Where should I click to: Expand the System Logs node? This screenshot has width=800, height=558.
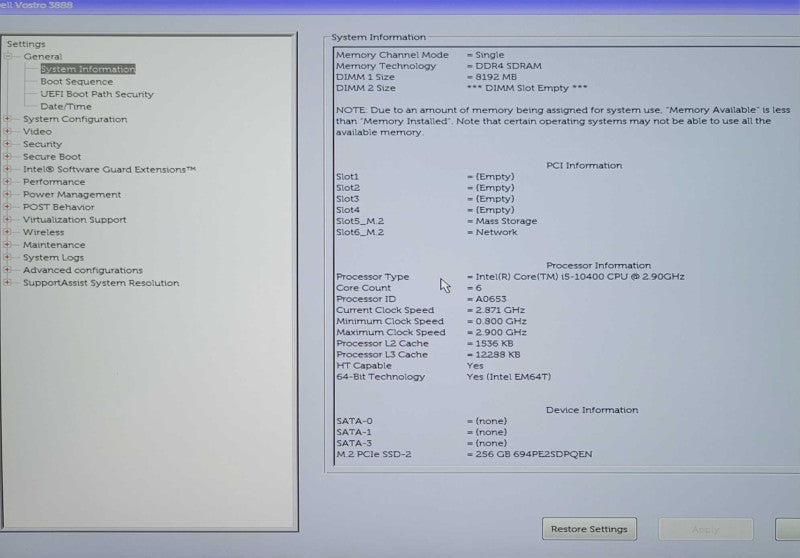click(x=8, y=257)
